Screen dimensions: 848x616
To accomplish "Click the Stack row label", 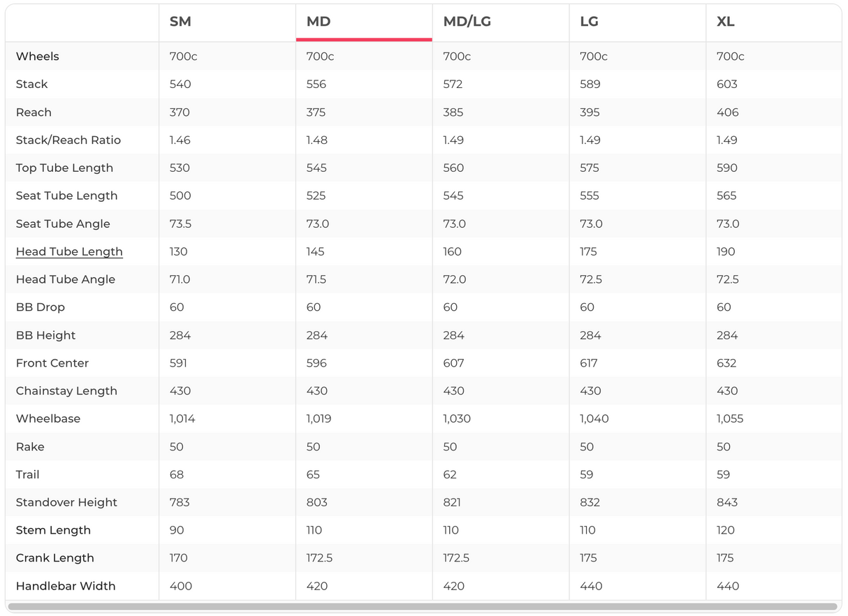I will click(x=32, y=84).
